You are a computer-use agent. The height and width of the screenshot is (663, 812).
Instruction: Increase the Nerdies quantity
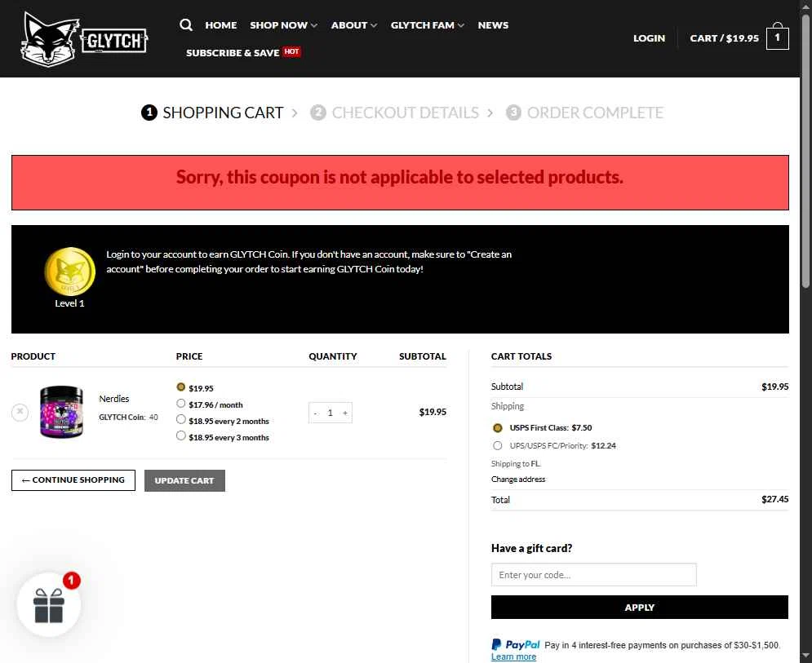tap(345, 413)
